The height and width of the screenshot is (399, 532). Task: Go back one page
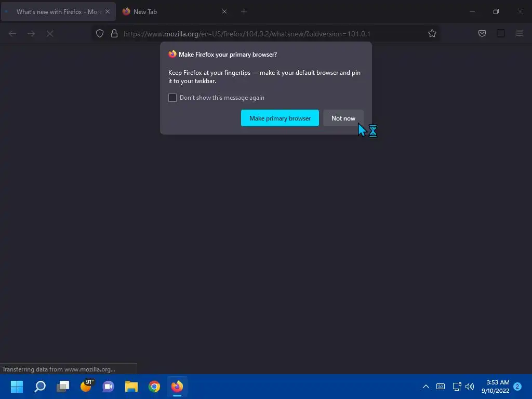[12, 34]
